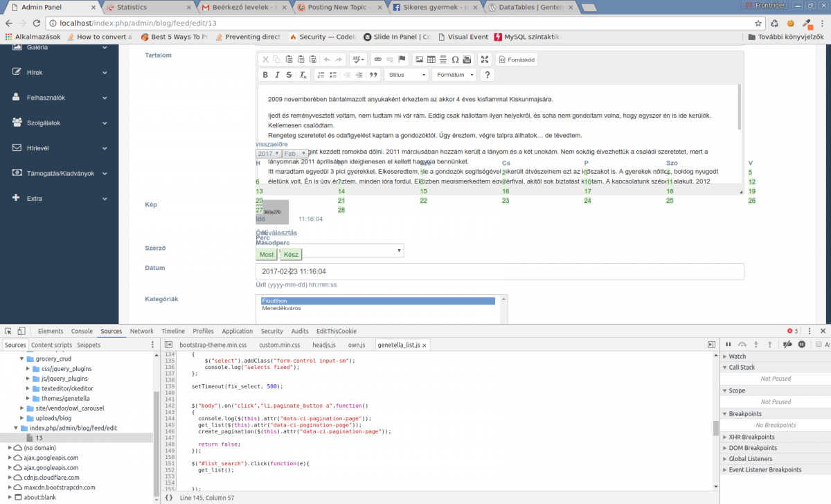The image size is (831, 504).
Task: Open the editor help question mark
Action: (x=488, y=75)
